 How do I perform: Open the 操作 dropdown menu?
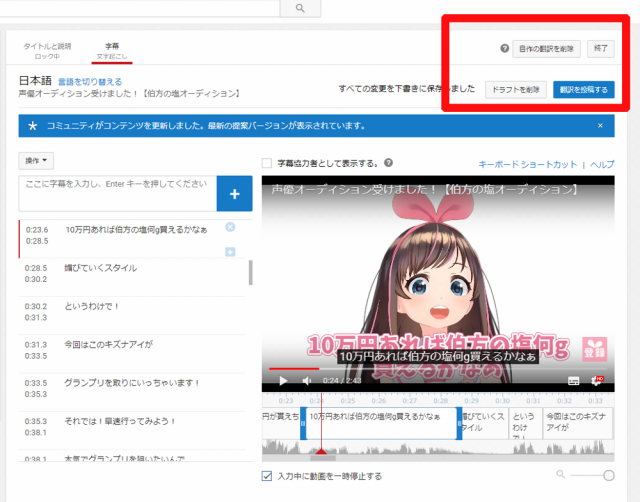[x=36, y=161]
